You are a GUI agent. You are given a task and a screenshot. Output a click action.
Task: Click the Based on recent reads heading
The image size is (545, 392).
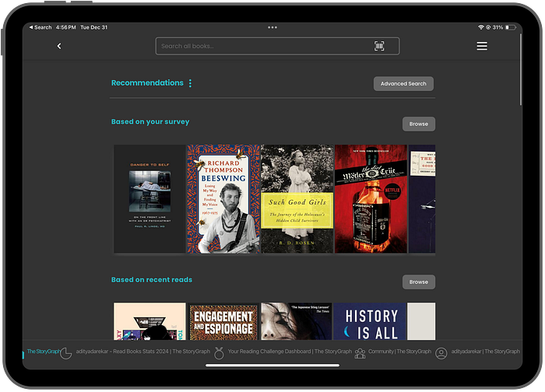[152, 280]
